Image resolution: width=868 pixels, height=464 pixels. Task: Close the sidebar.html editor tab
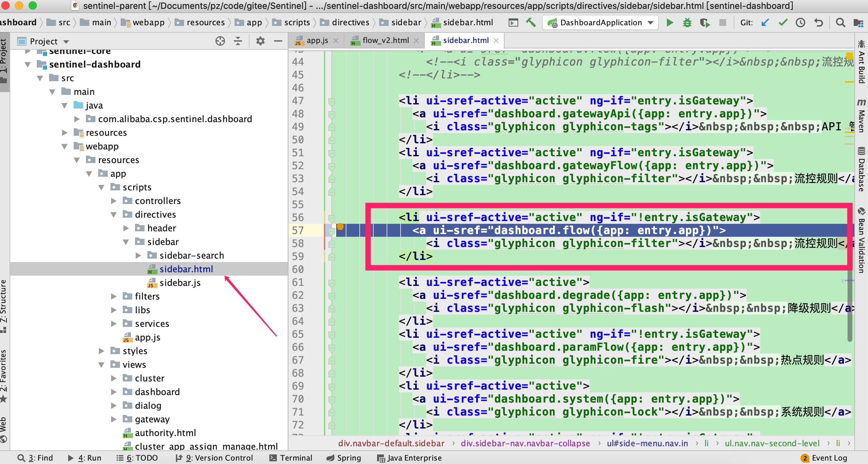click(x=496, y=41)
